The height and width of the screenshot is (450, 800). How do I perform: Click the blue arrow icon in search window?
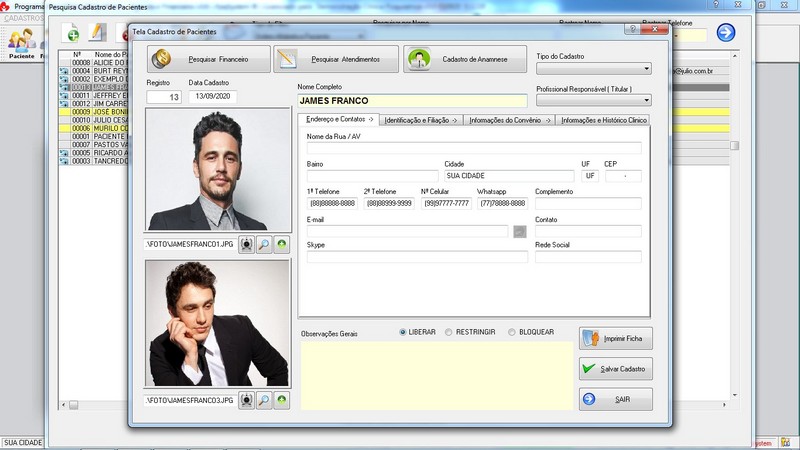click(x=725, y=33)
